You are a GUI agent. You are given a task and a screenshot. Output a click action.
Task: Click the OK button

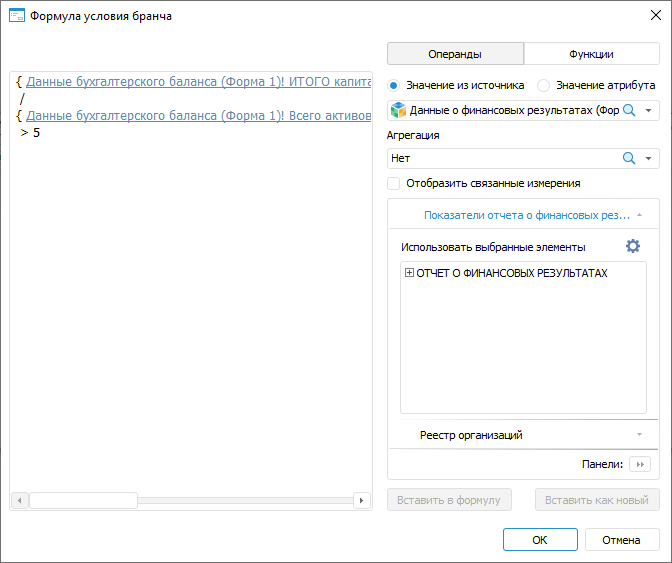point(540,540)
